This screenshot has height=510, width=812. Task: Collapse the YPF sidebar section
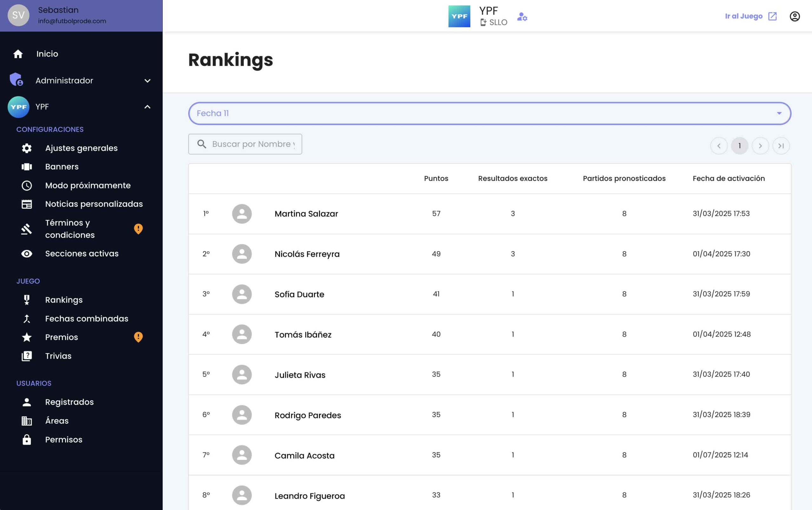147,107
